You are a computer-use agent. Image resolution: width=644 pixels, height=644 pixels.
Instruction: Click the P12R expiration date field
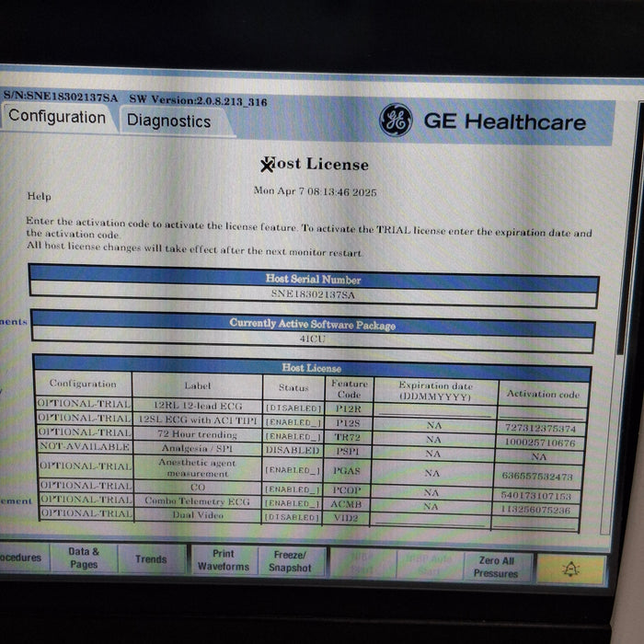pos(434,411)
